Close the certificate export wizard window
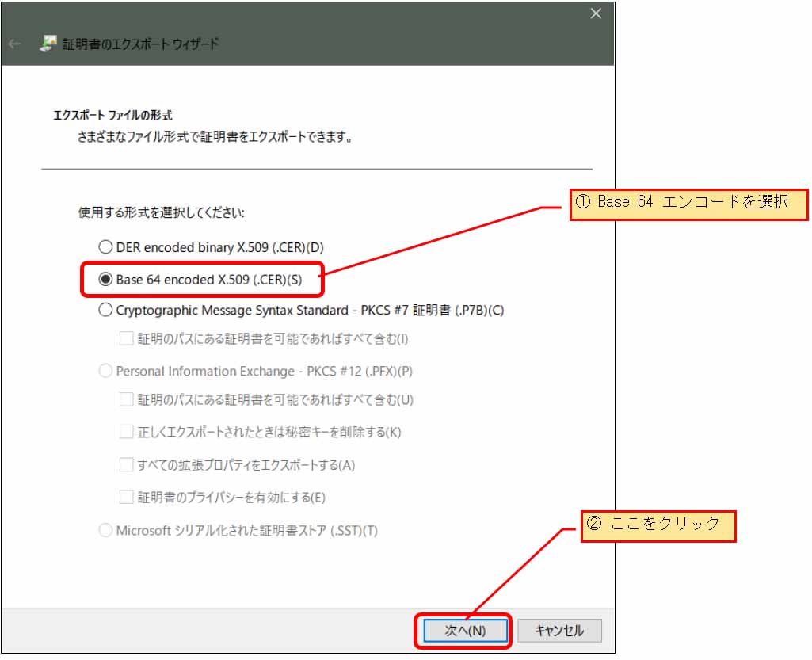 [x=596, y=13]
